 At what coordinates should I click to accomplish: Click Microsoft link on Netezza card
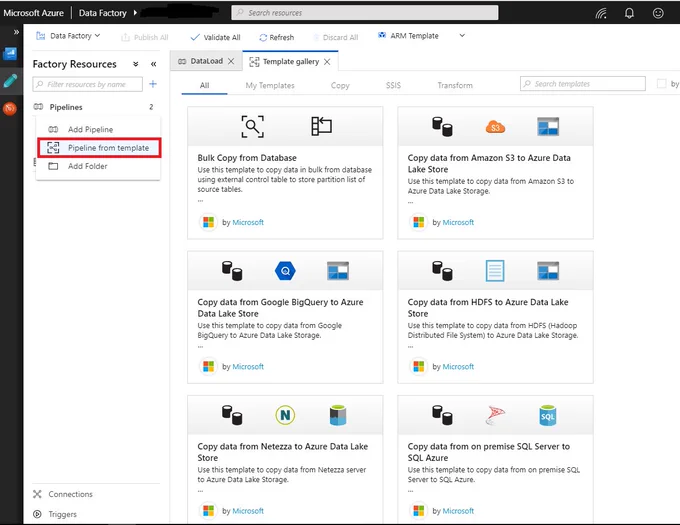248,511
